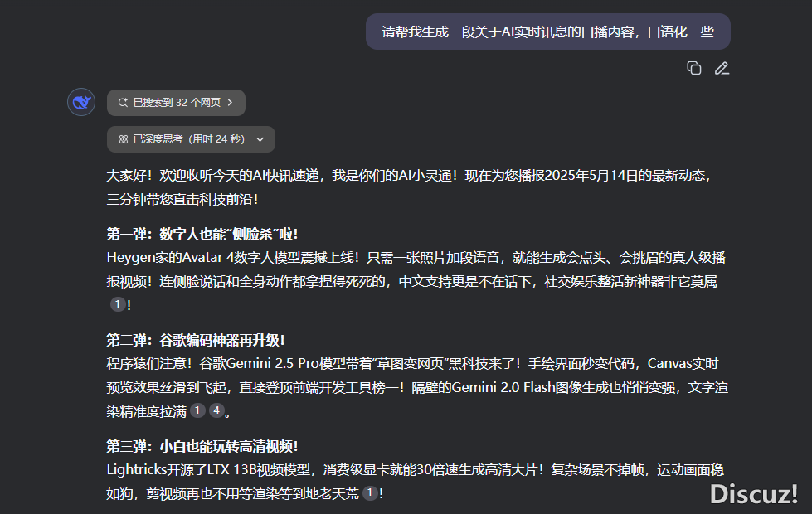The image size is (812, 514).
Task: Open citation 1 after 非它莫属
Action: point(118,304)
